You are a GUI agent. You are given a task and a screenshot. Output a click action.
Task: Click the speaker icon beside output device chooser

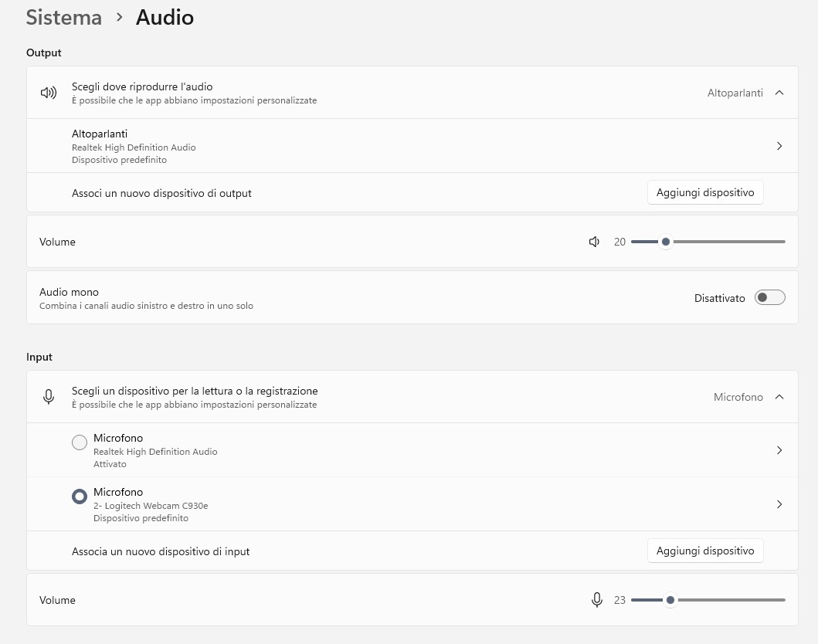49,93
